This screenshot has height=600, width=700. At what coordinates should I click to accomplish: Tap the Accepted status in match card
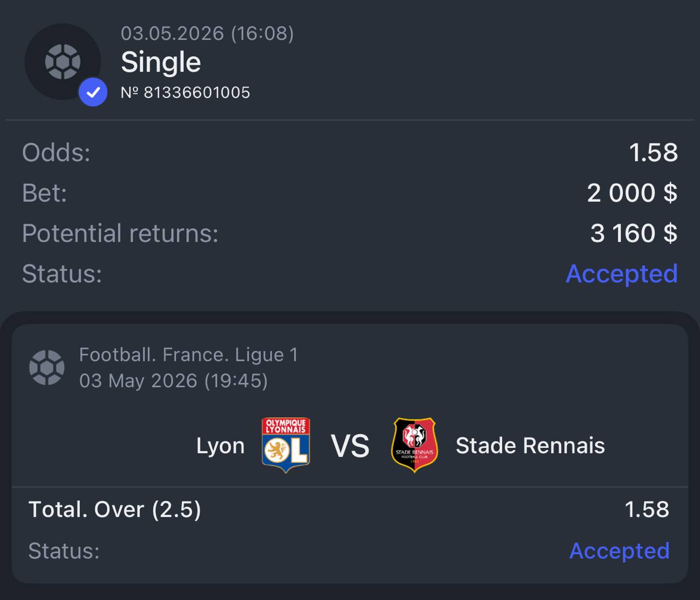(620, 551)
